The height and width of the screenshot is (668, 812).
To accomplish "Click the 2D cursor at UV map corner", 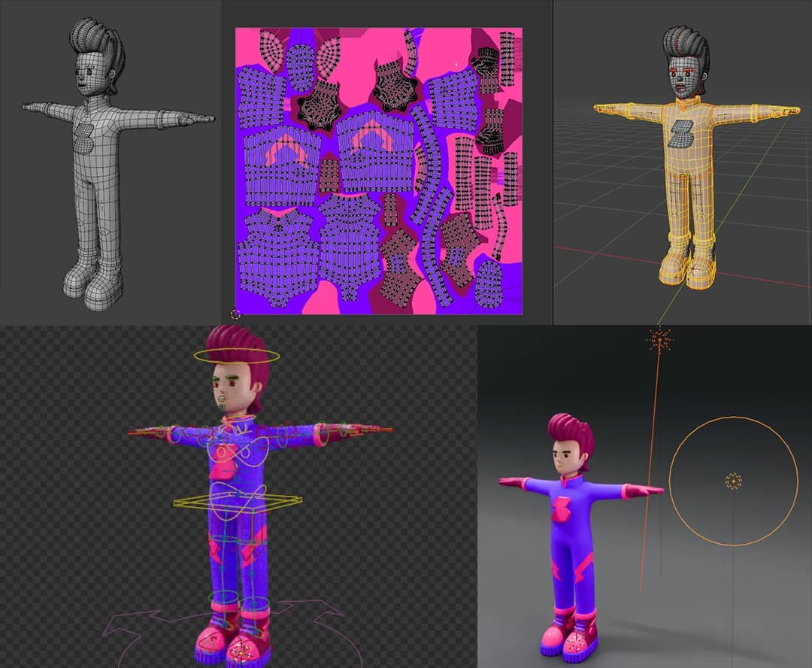I will [235, 314].
